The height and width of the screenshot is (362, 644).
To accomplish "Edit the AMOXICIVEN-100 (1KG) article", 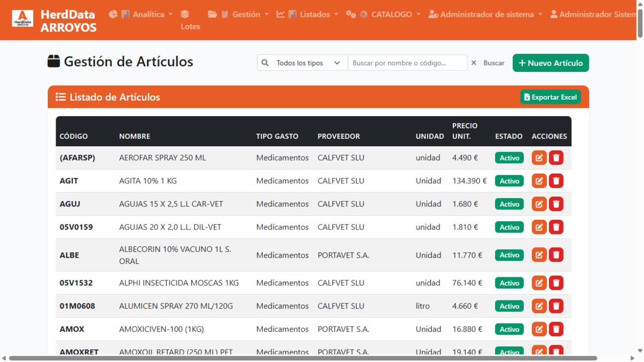I will tap(539, 329).
